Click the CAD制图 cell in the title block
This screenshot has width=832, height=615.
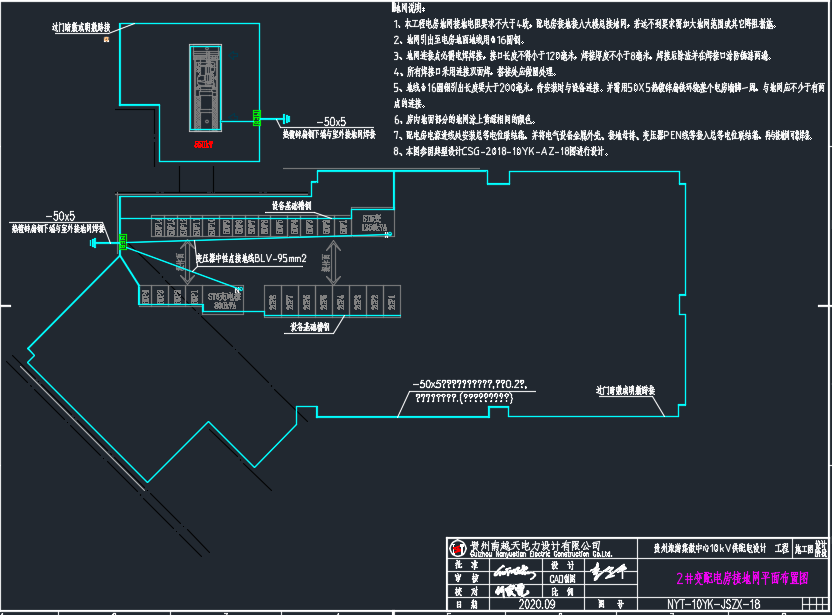coord(562,578)
